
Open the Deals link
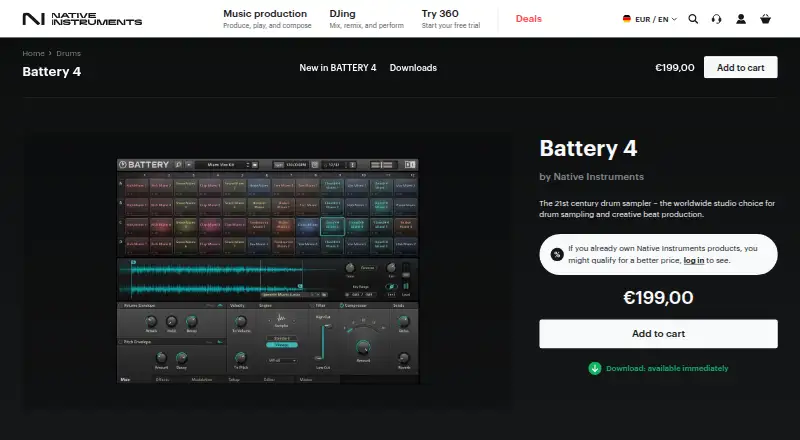point(529,19)
